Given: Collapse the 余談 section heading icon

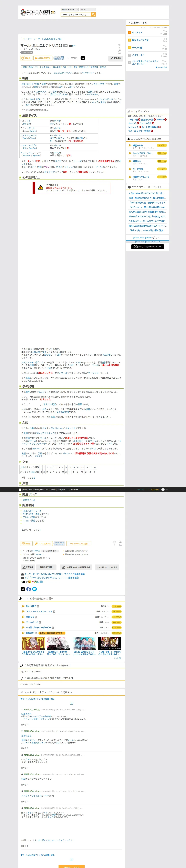Looking at the screenshot, I should tap(20, 423).
